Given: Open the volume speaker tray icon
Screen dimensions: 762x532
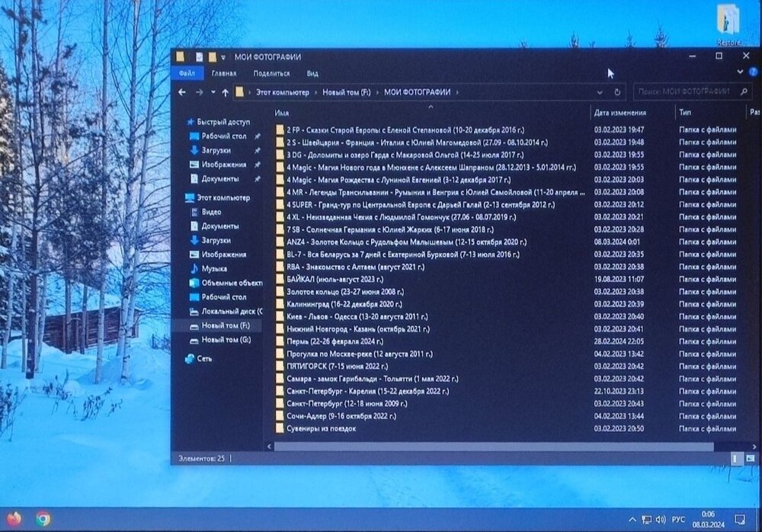Looking at the screenshot, I should [x=661, y=519].
